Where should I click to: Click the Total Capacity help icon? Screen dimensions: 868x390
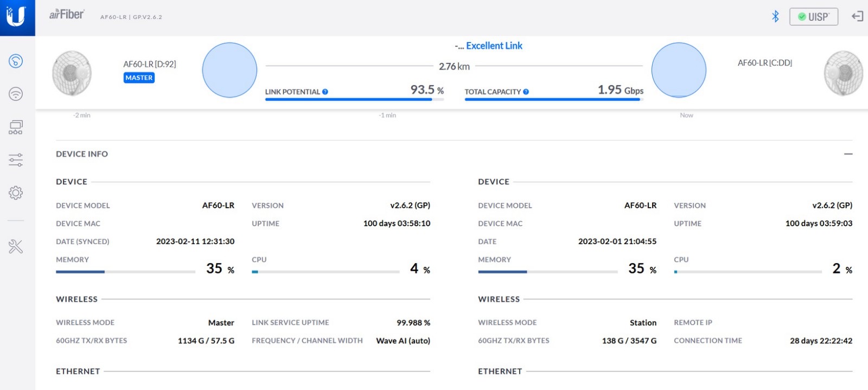pos(526,92)
